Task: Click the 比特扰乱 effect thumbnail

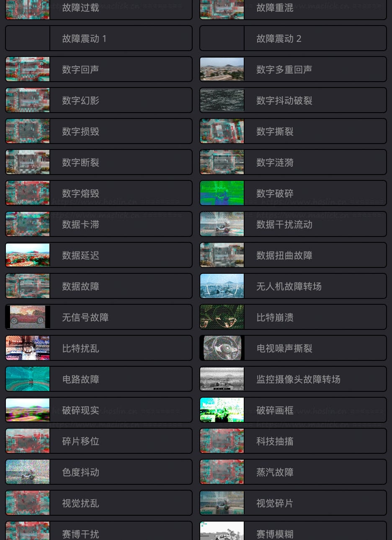Action: pyautogui.click(x=28, y=348)
